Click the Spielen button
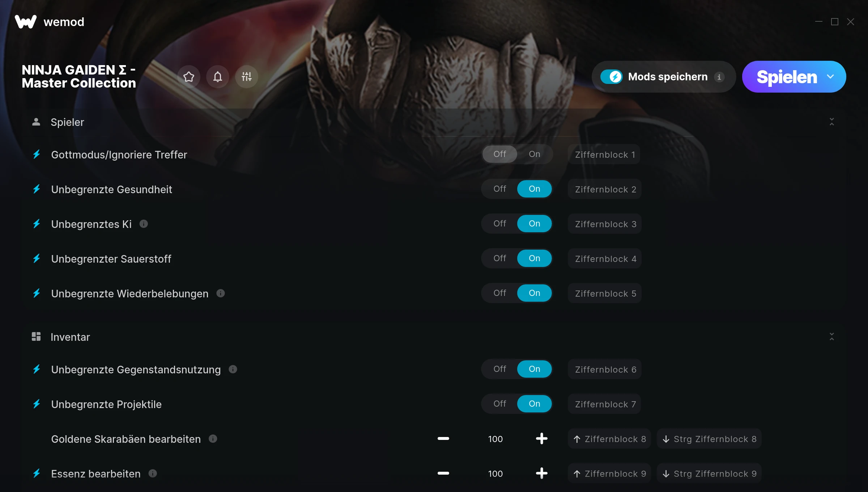This screenshot has width=868, height=492. pyautogui.click(x=787, y=77)
